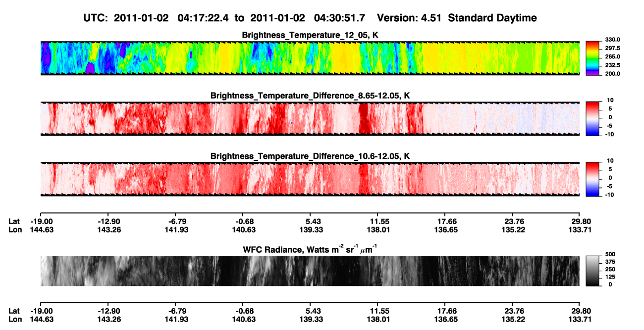Click longitude '138.01' under the WFC Radiance strip
This screenshot has width=644, height=330.
click(x=378, y=319)
